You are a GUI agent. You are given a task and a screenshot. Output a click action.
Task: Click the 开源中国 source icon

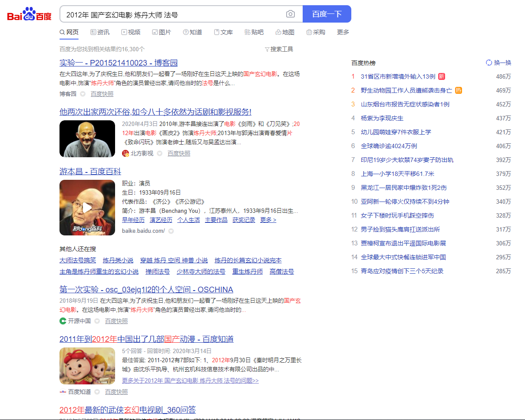63,321
